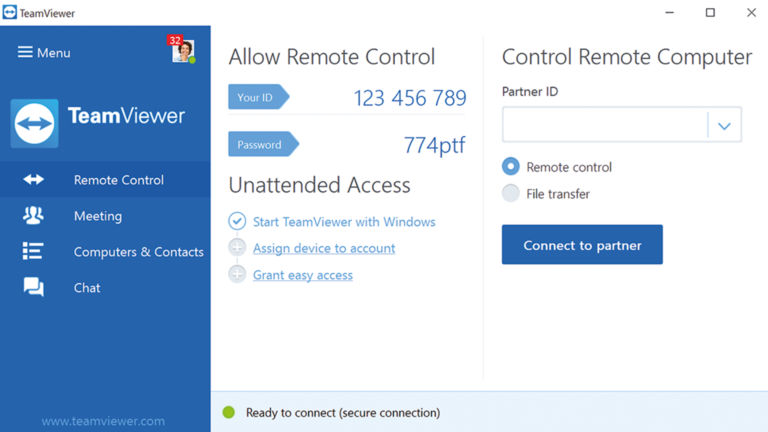The width and height of the screenshot is (768, 432).
Task: Switch to the Meeting tab
Action: coord(98,216)
